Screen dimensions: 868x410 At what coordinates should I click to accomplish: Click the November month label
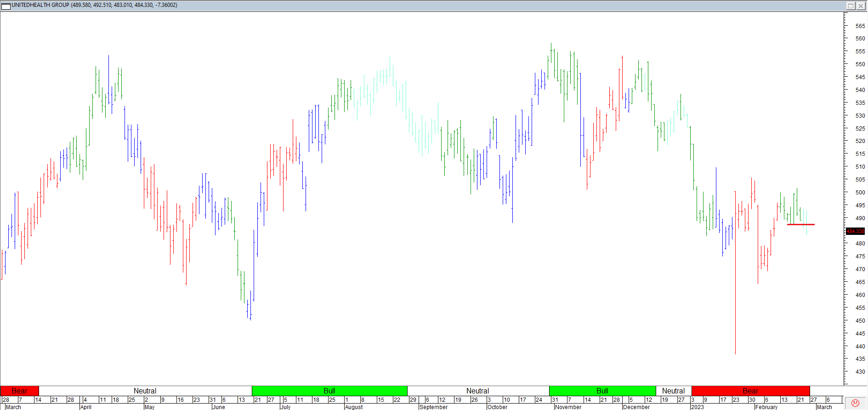click(x=568, y=407)
